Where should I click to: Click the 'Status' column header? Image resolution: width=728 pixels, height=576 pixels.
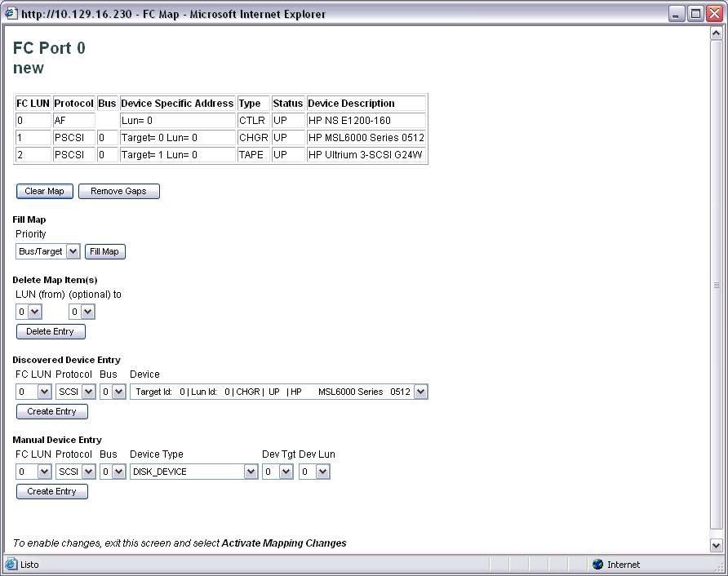288,104
